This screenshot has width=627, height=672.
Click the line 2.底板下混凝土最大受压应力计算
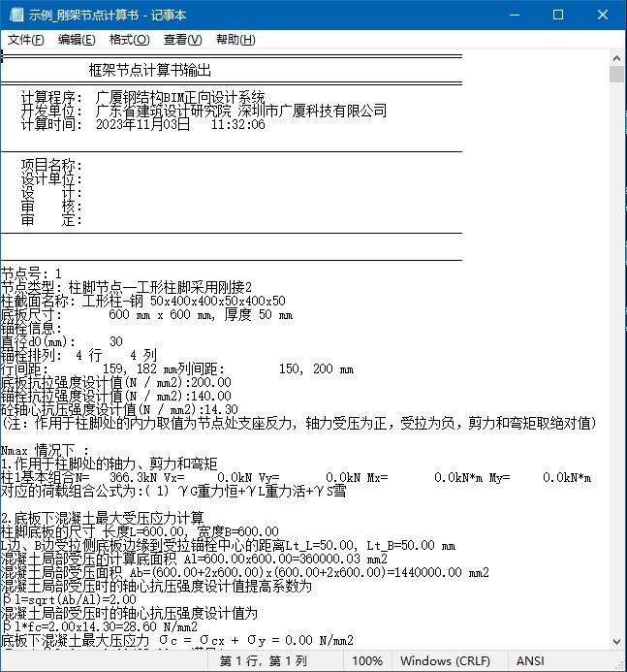pos(103,519)
